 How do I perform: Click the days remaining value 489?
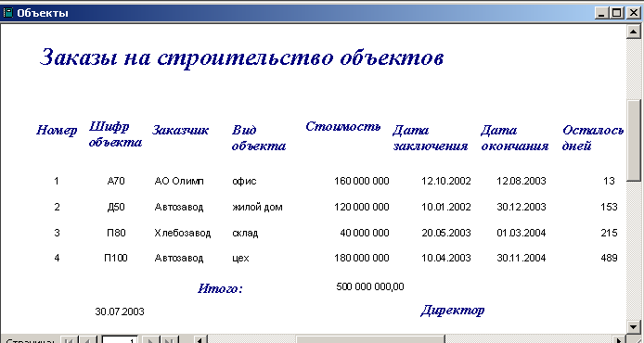pyautogui.click(x=609, y=258)
